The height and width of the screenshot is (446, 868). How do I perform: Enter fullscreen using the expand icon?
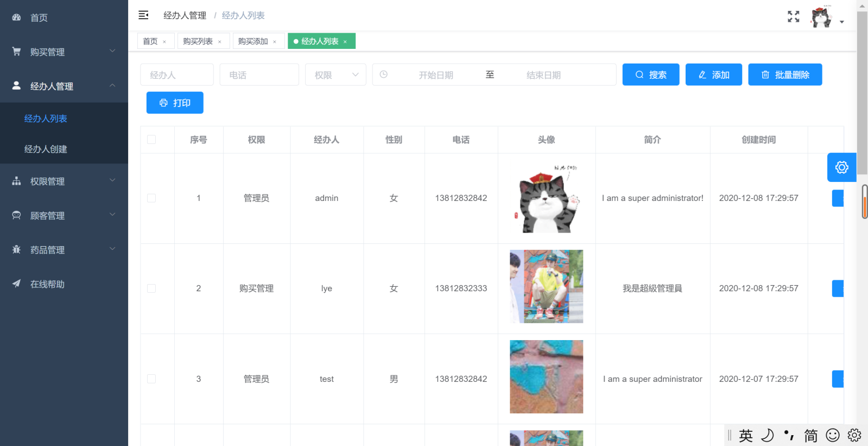coord(794,17)
